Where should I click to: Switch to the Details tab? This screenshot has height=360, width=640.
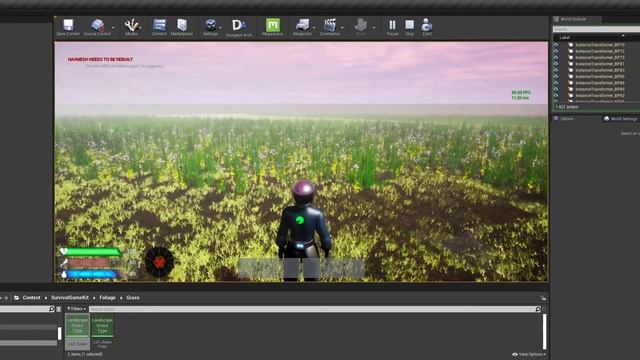(x=567, y=119)
